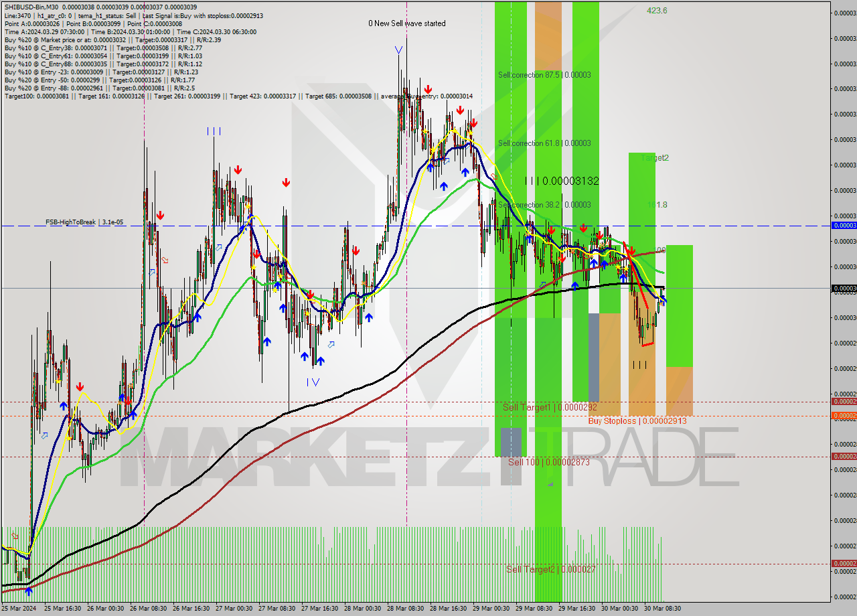
Task: Click the "SHIBUSD-Bin,M30" symbol title line
Action: [100, 7]
